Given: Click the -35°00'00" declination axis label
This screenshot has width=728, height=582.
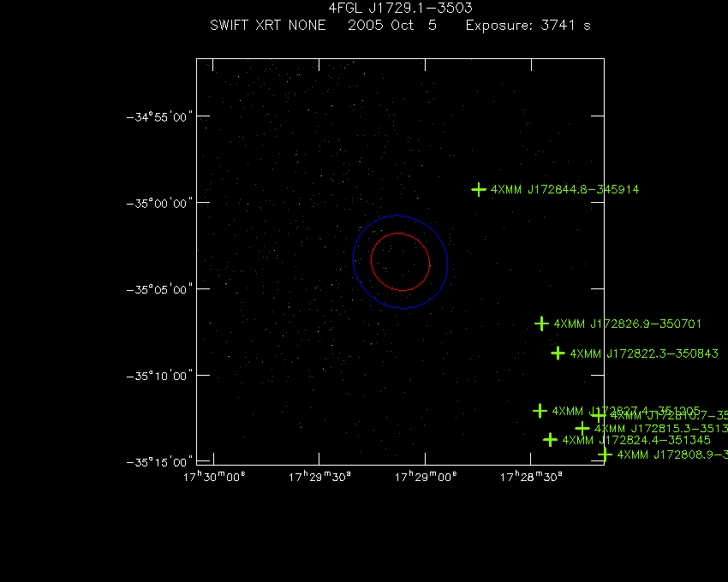Looking at the screenshot, I should click(159, 204).
